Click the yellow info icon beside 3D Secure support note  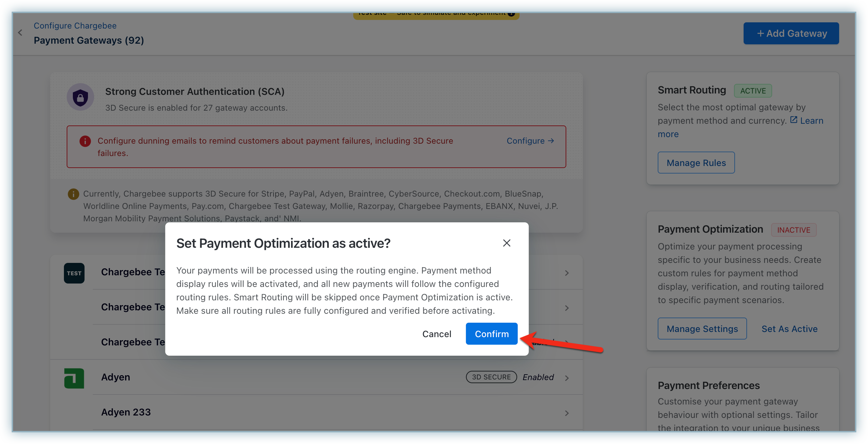[73, 194]
